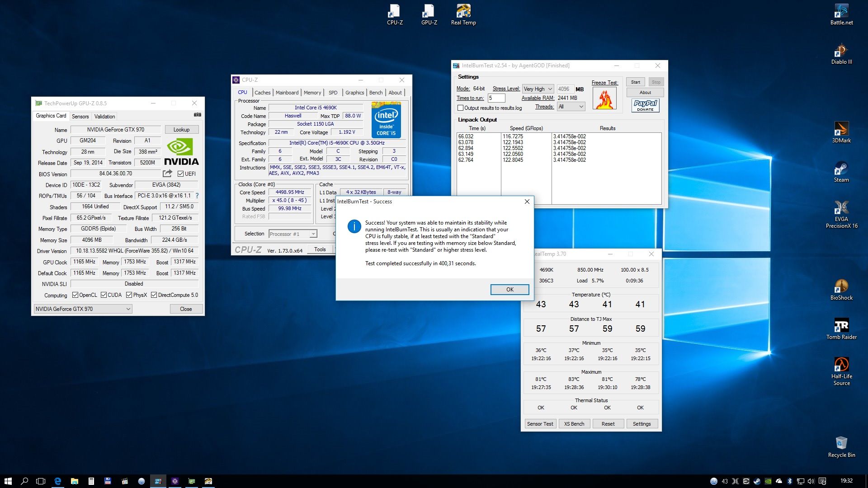
Task: Switch to the Mainboard tab in CPU-Z
Action: click(287, 93)
